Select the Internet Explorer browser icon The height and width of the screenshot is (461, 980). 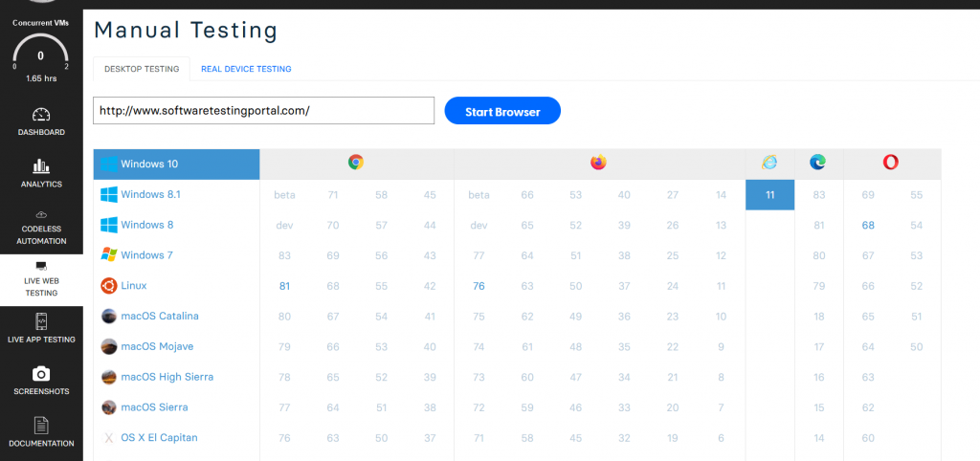tap(769, 163)
